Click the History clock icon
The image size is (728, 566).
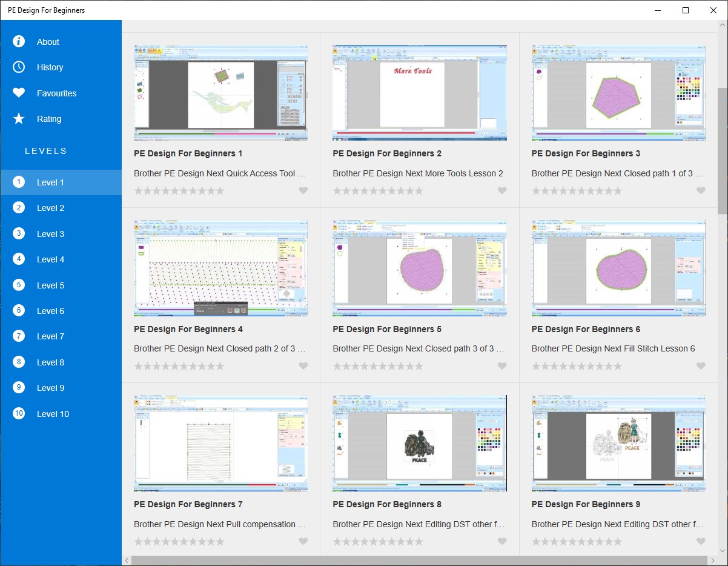[x=19, y=67]
